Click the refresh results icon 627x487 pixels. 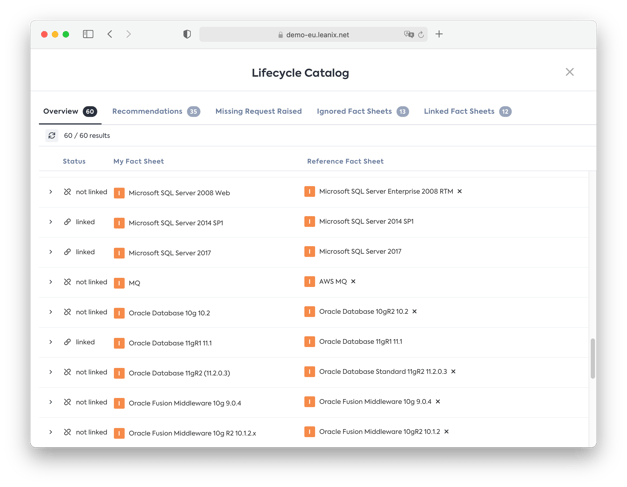(52, 136)
